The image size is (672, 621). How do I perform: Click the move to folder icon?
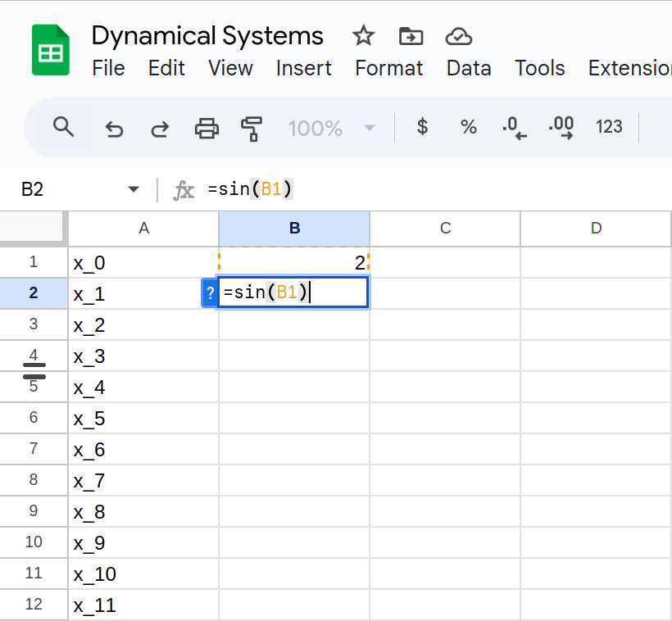coord(411,36)
